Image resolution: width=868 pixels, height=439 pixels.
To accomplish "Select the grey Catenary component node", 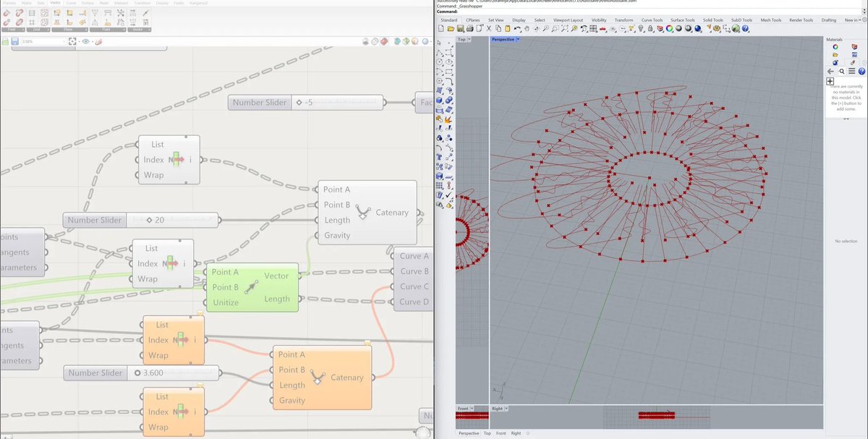I will [x=367, y=213].
